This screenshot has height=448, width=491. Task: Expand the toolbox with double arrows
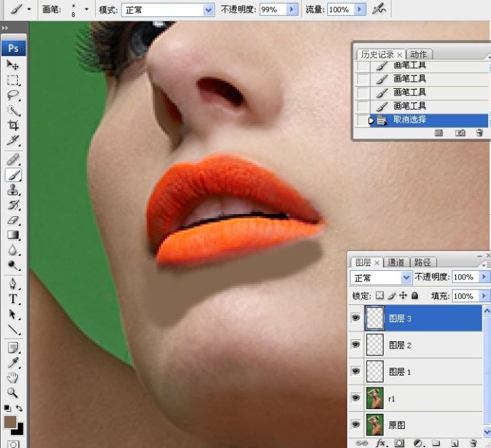[5, 28]
